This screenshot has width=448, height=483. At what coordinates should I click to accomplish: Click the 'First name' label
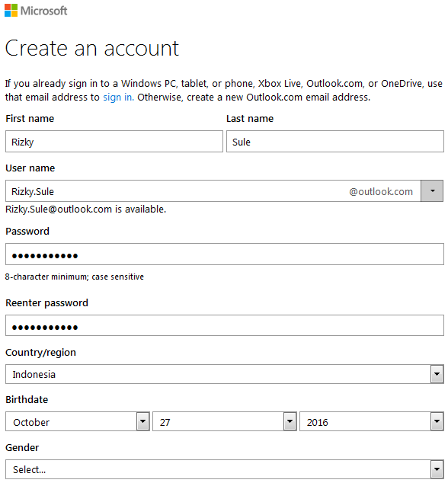(30, 119)
